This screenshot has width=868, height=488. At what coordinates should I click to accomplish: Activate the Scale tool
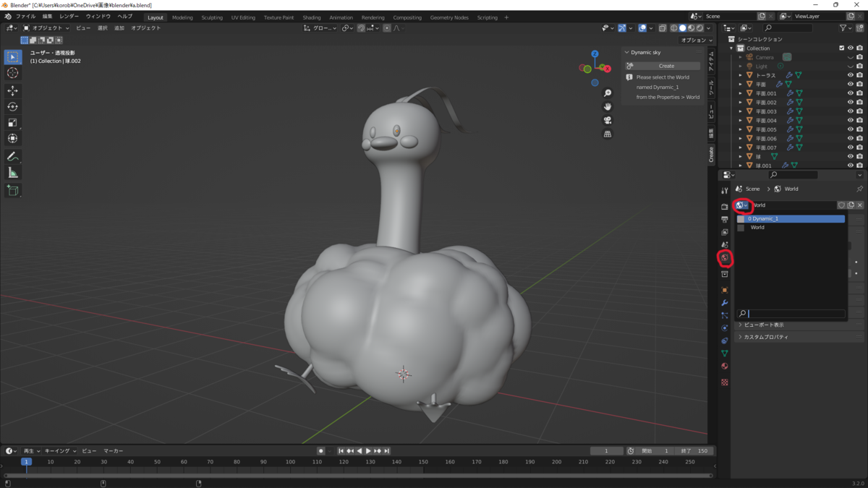(x=12, y=122)
